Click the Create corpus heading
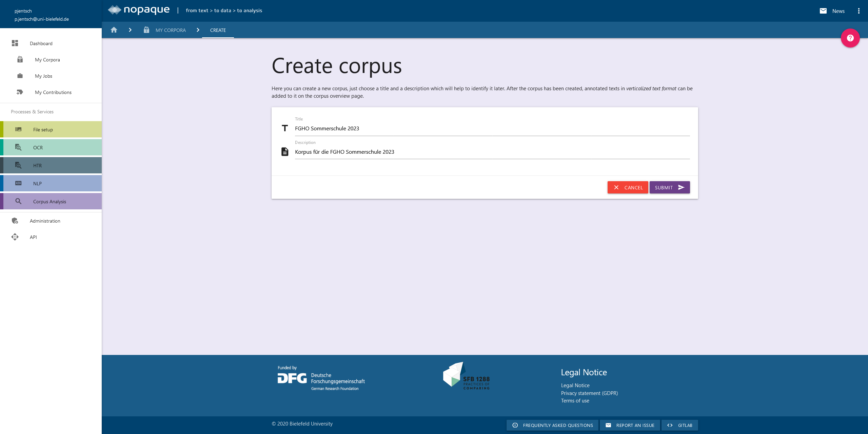This screenshot has height=434, width=868. [x=336, y=65]
